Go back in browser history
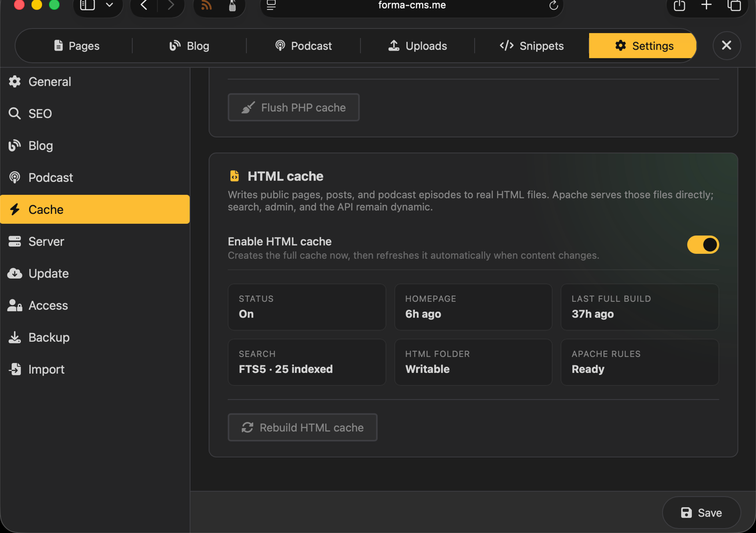The width and height of the screenshot is (756, 533). [x=144, y=5]
